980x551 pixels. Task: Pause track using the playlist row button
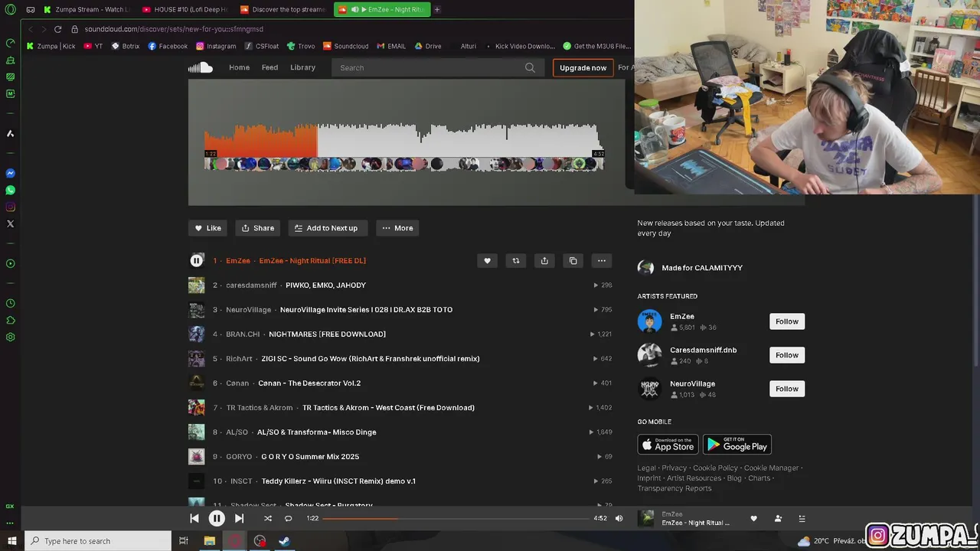pos(197,261)
